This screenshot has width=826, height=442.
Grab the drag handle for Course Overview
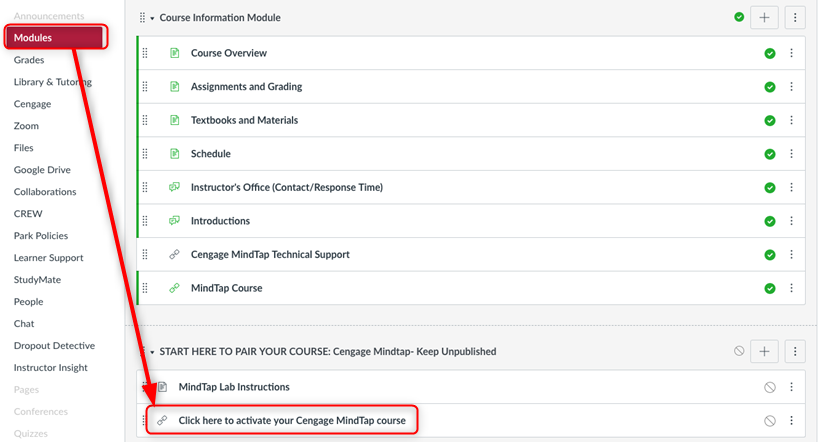tap(145, 53)
